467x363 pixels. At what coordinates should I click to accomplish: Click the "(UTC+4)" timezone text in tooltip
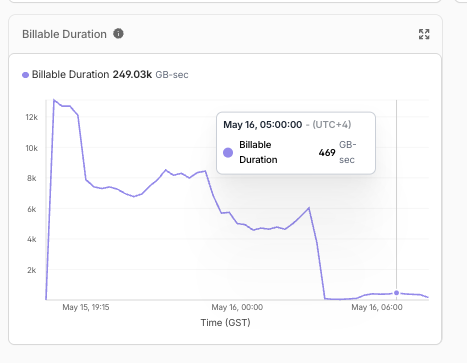click(x=332, y=125)
